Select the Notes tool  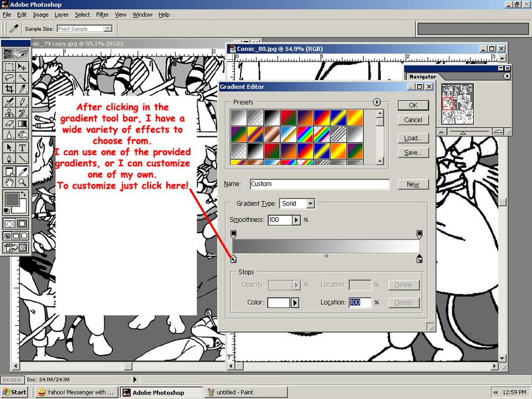[9, 171]
